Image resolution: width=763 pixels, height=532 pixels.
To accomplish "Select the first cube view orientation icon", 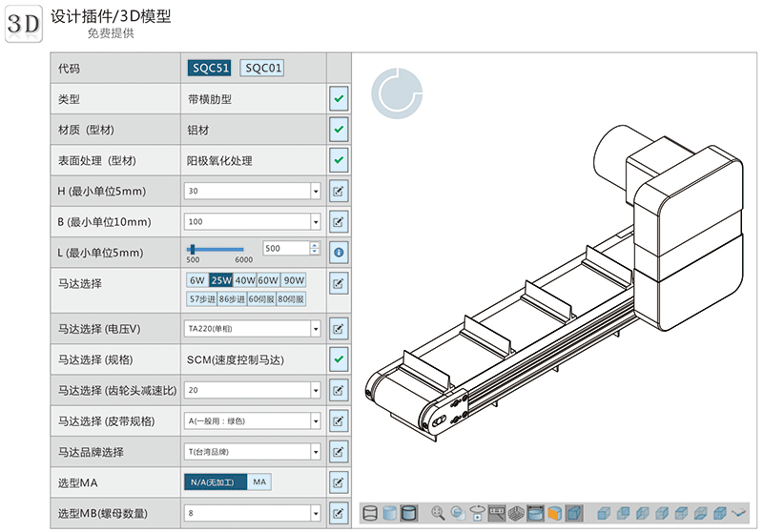I will coord(603,513).
